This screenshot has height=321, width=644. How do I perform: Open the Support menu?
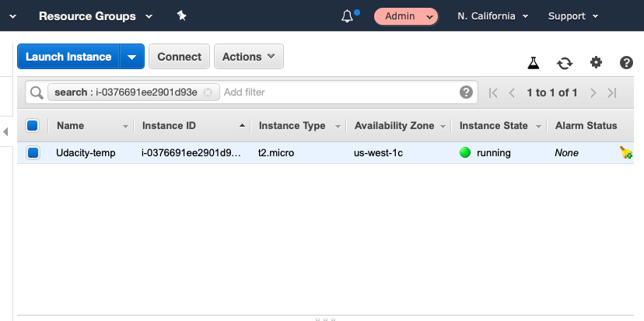click(x=572, y=16)
